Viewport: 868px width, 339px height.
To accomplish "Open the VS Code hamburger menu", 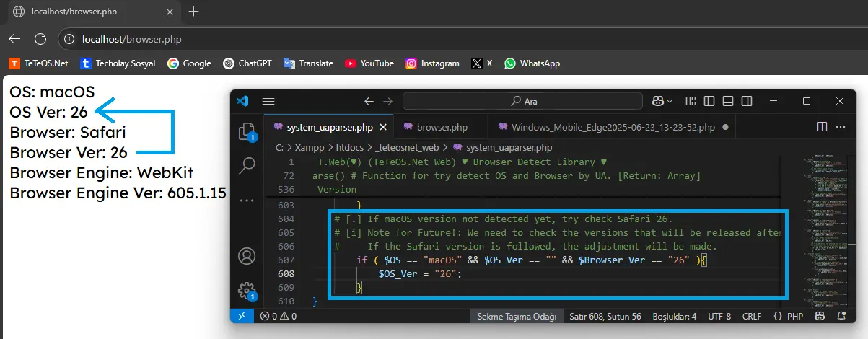I will [268, 101].
